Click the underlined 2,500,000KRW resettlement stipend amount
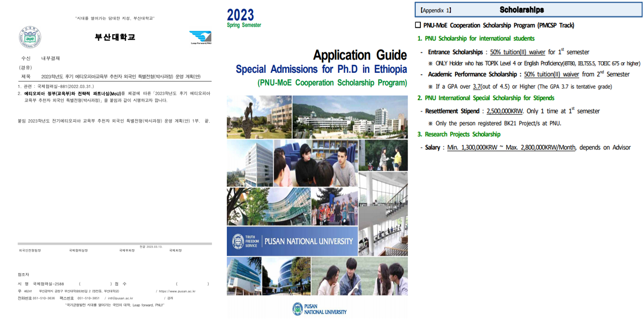The height and width of the screenshot is (324, 644). point(505,111)
